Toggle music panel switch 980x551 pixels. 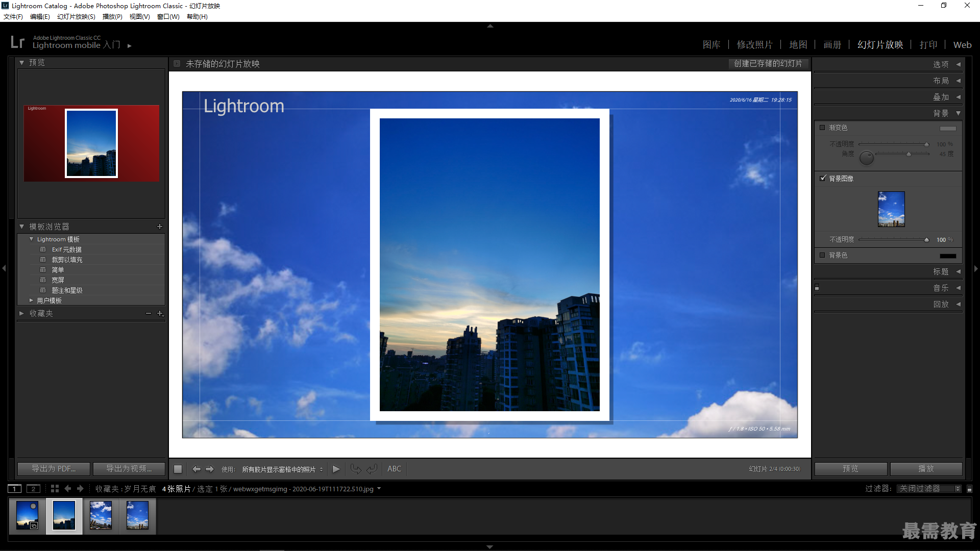tap(817, 288)
